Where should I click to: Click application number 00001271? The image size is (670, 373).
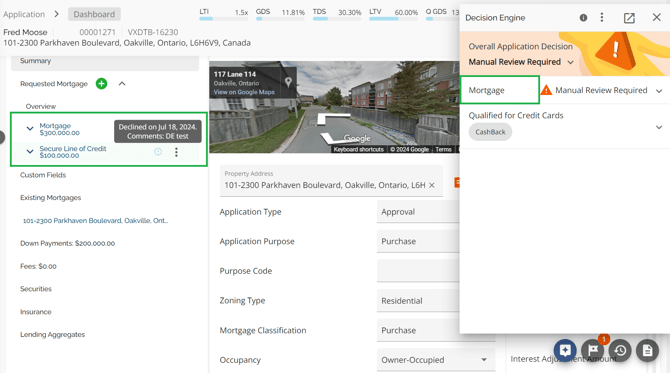point(97,32)
